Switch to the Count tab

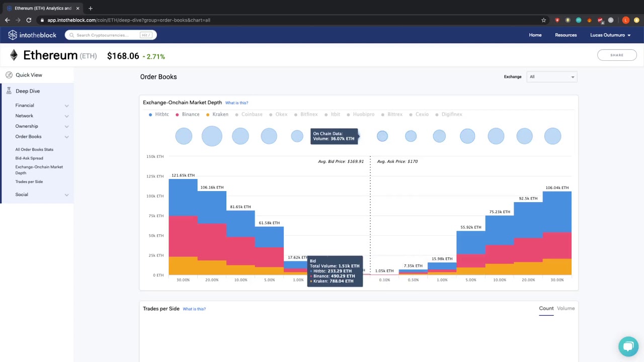point(546,308)
